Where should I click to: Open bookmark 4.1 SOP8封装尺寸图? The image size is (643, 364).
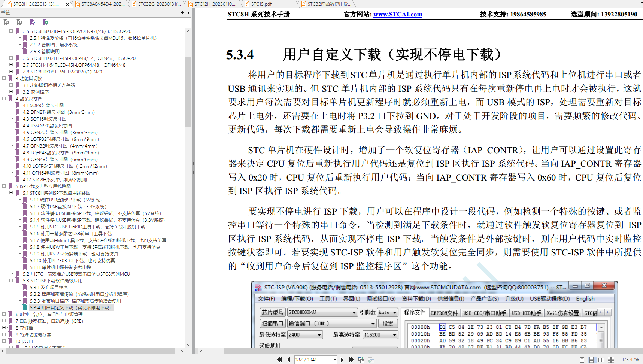43,106
